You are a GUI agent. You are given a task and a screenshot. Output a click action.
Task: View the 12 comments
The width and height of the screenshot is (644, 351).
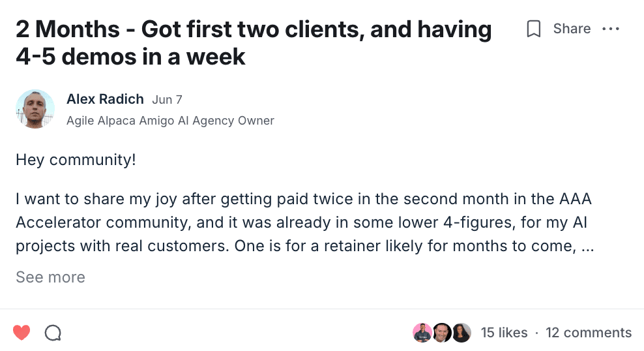[x=589, y=333]
